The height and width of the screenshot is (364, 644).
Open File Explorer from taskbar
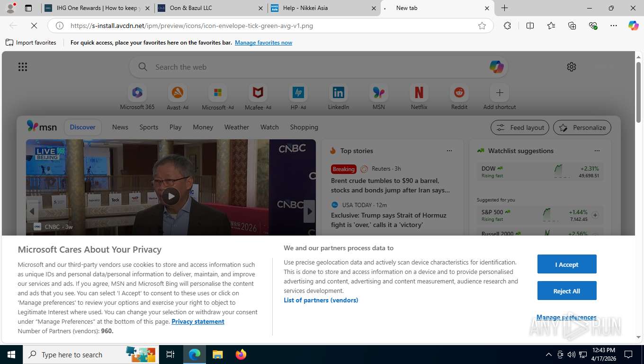[x=217, y=355]
